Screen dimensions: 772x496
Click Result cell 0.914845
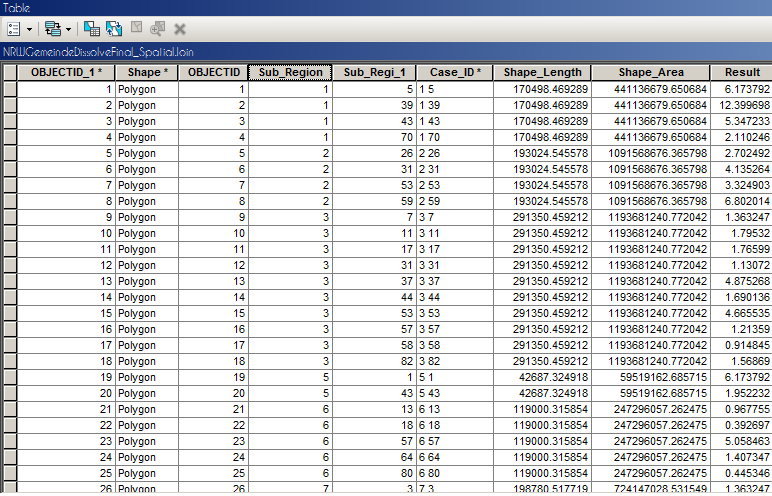click(741, 345)
